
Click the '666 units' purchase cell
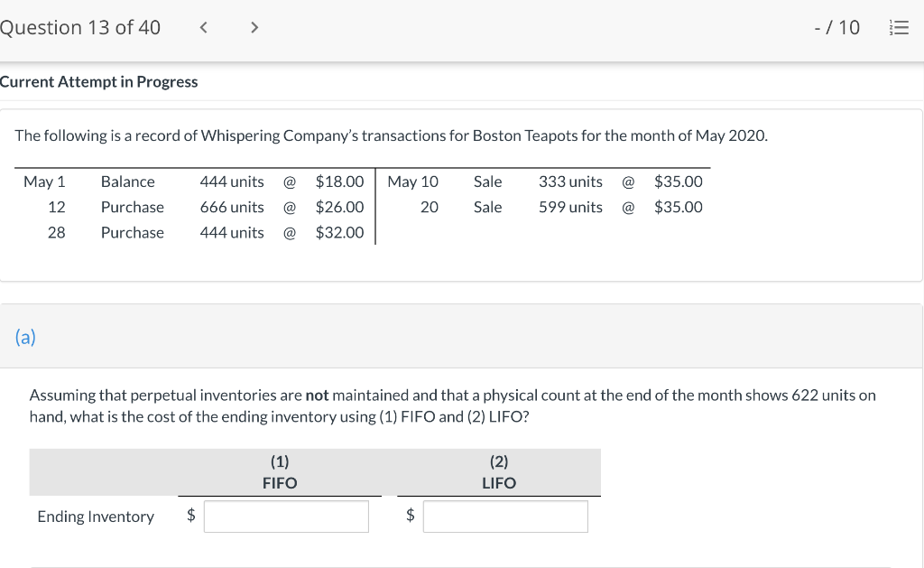(232, 207)
